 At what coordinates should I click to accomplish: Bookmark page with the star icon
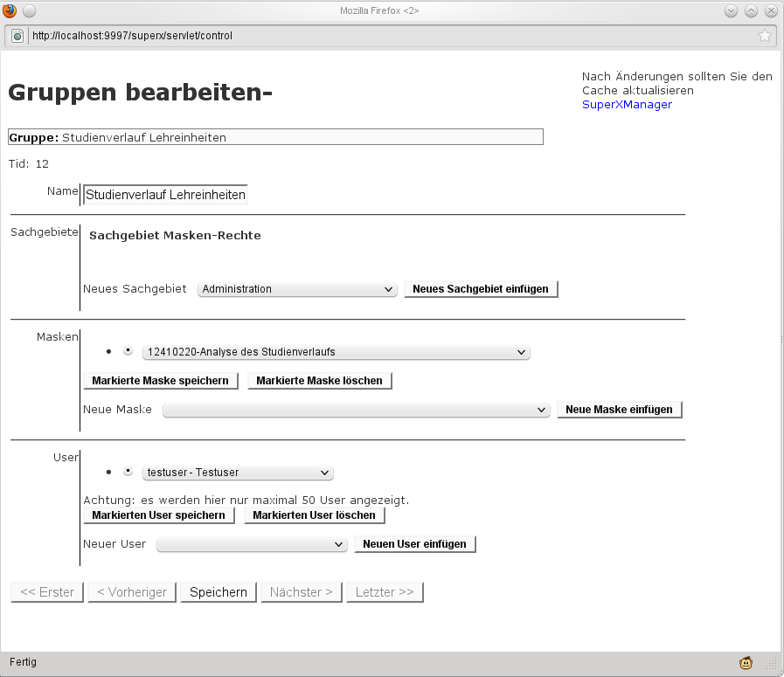[x=765, y=36]
